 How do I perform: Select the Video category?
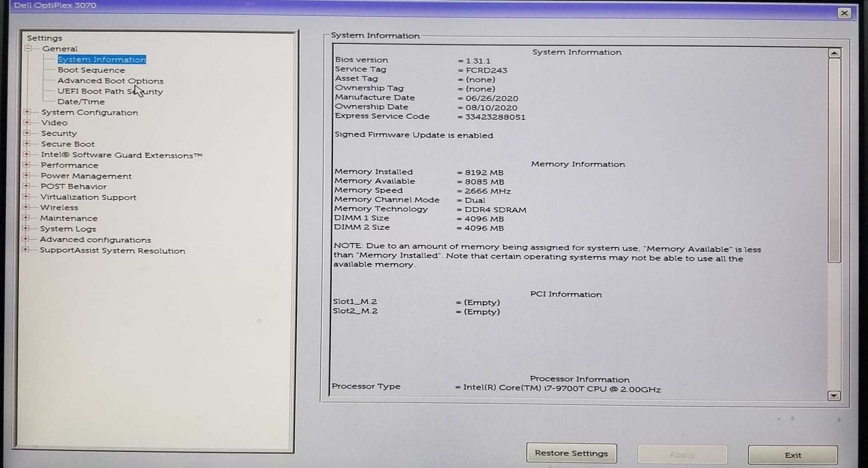(54, 123)
